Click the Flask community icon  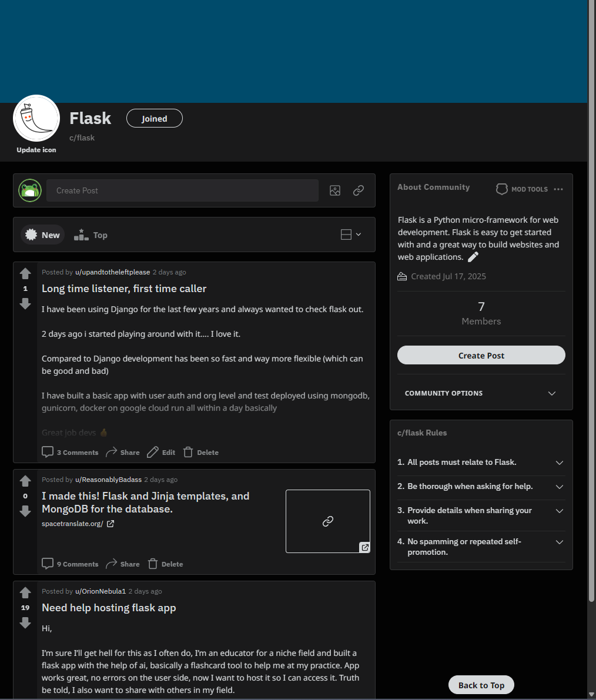(36, 118)
